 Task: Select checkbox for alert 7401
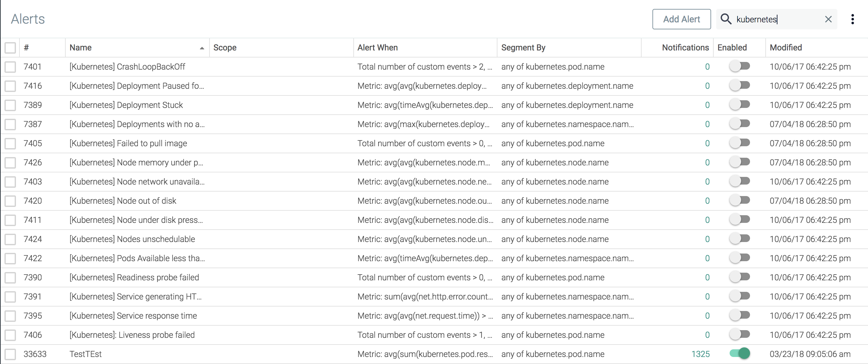point(10,67)
